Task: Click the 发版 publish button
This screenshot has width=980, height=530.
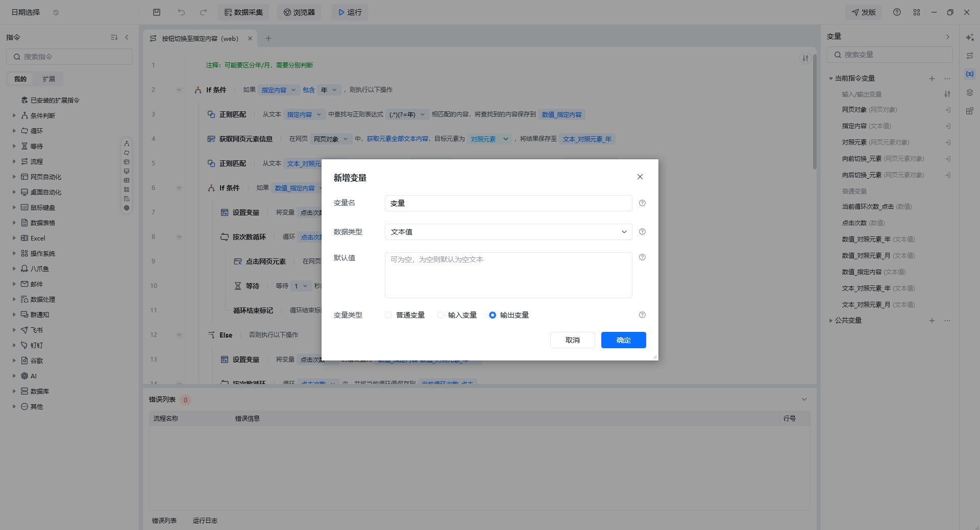Action: (x=864, y=12)
